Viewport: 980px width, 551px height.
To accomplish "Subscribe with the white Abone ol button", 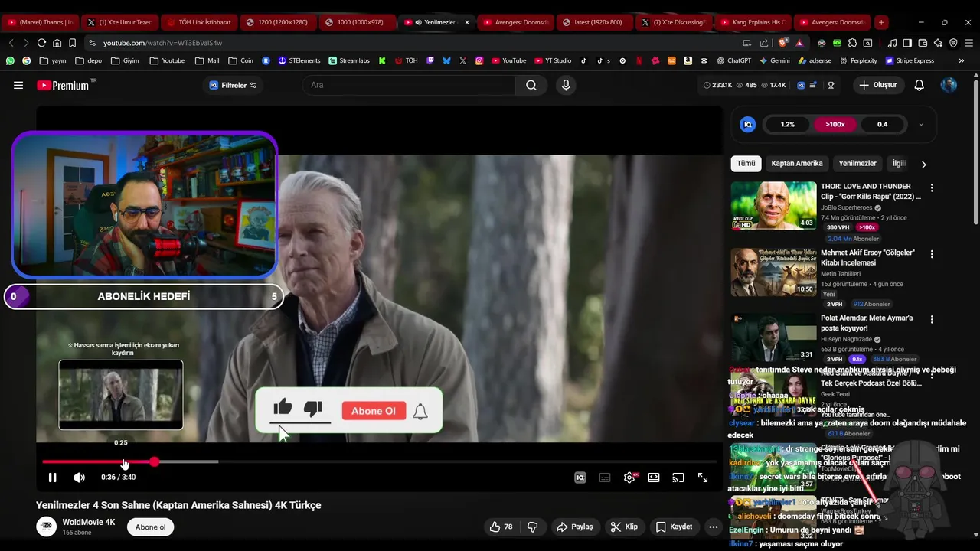I will coord(150,527).
